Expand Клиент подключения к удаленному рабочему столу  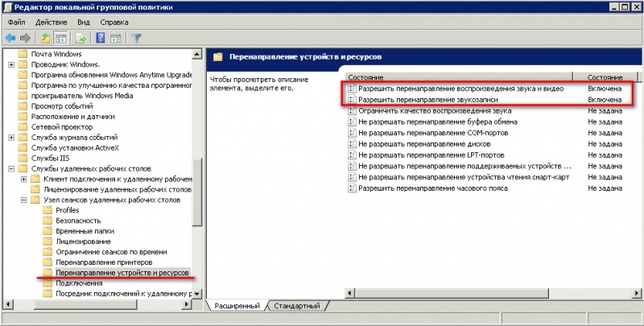[23, 179]
